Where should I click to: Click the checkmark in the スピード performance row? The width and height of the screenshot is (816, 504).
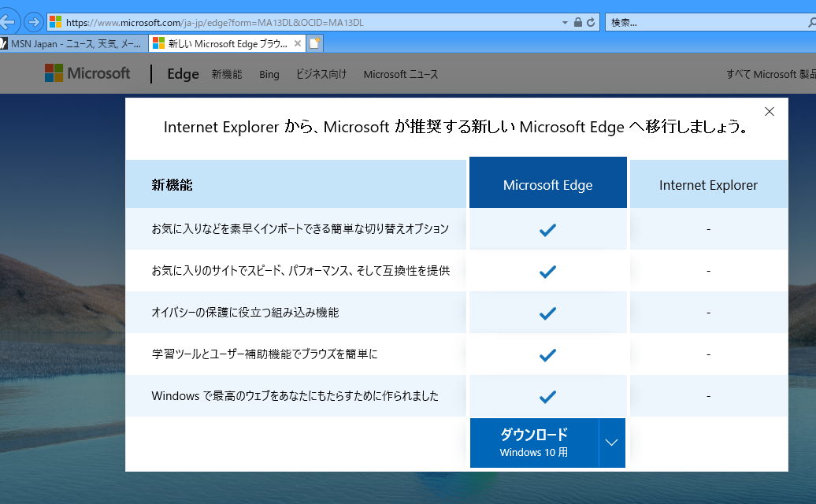tap(547, 271)
